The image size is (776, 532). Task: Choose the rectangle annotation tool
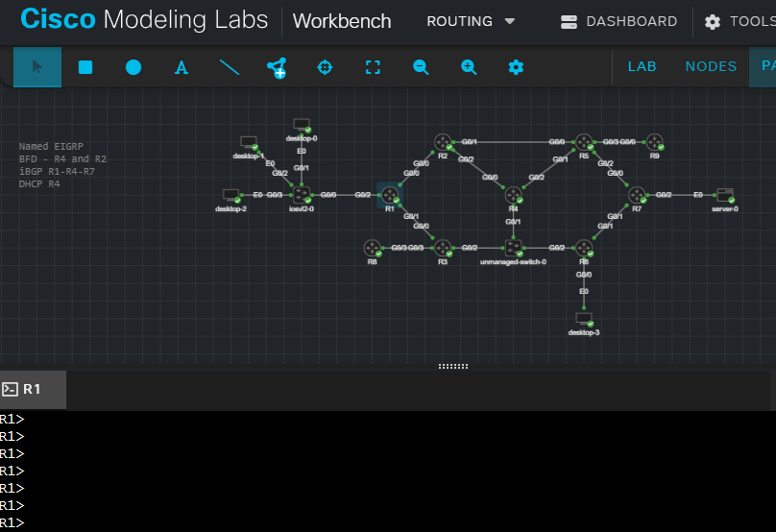pos(85,67)
